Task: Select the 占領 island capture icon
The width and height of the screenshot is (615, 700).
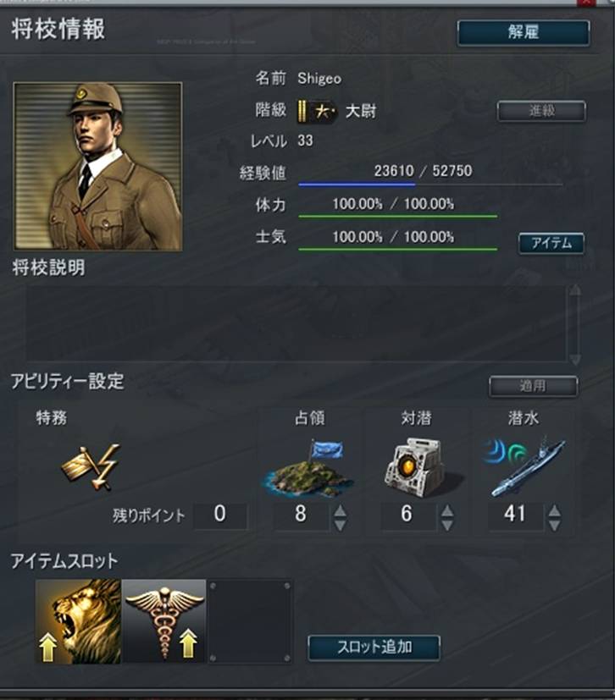Action: tap(307, 468)
